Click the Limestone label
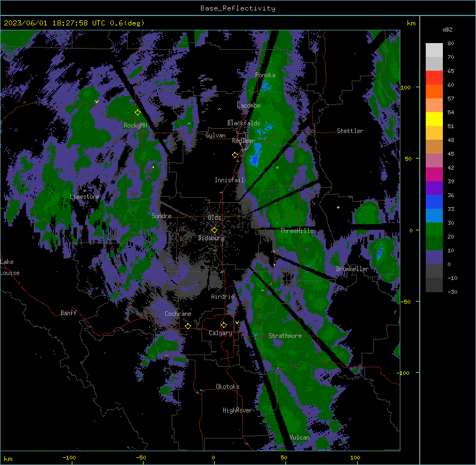The height and width of the screenshot is (465, 476). pyautogui.click(x=84, y=197)
